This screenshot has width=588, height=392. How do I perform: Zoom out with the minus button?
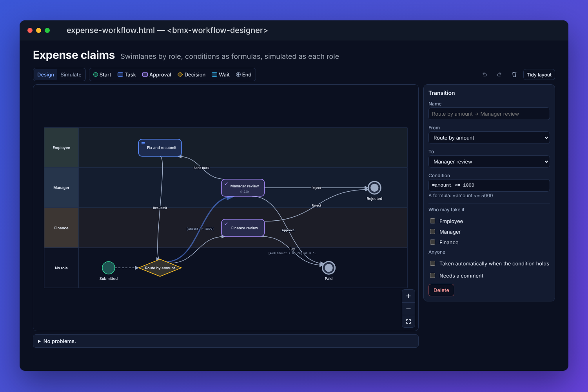(x=408, y=309)
